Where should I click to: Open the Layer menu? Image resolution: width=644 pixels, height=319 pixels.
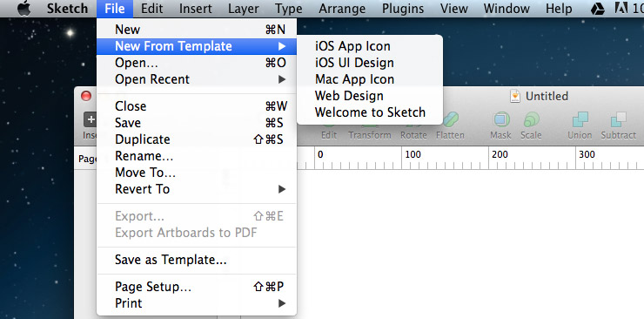244,9
